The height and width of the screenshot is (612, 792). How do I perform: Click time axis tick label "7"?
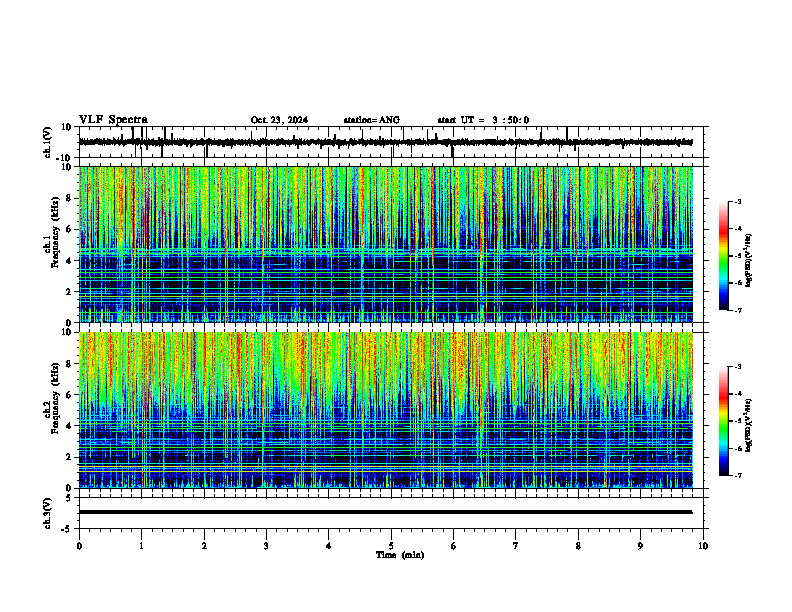pos(516,546)
